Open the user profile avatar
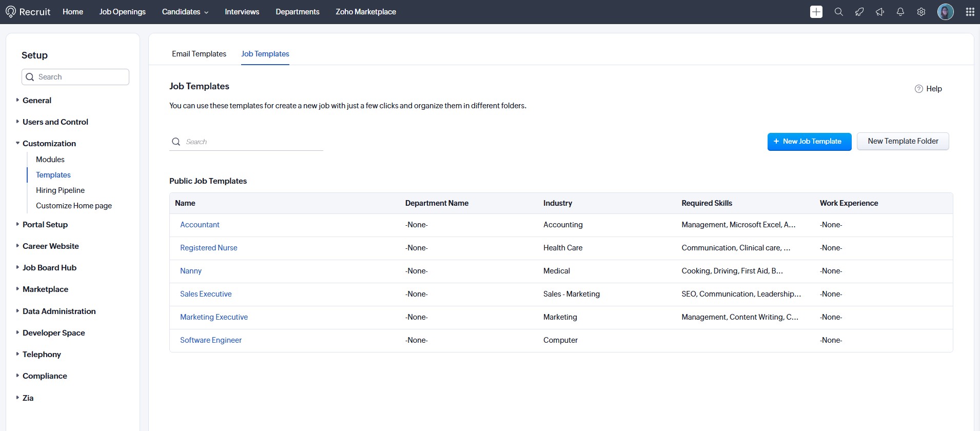The height and width of the screenshot is (431, 980). pyautogui.click(x=946, y=12)
